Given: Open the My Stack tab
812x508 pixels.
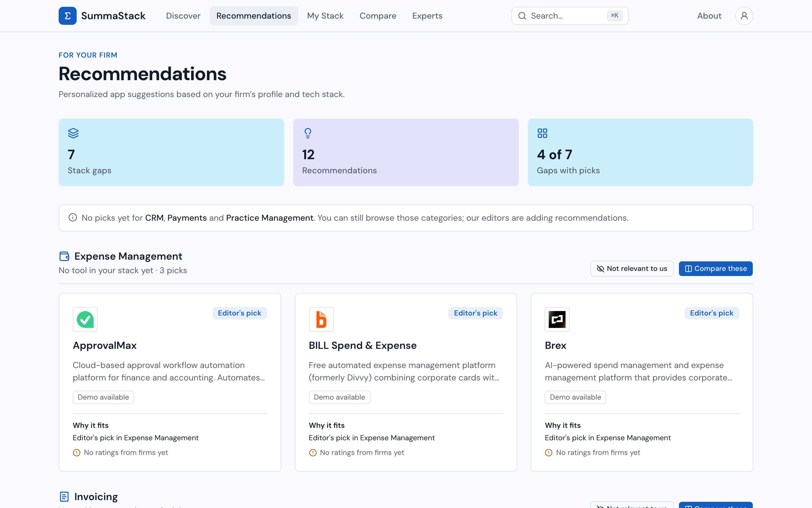Looking at the screenshot, I should pos(325,16).
